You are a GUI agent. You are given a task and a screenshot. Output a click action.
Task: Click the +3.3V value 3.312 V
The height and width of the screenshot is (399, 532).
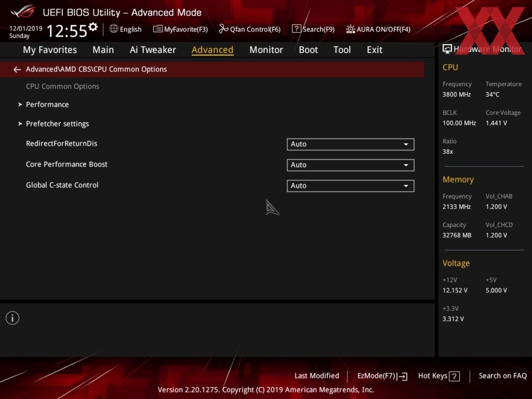point(453,319)
